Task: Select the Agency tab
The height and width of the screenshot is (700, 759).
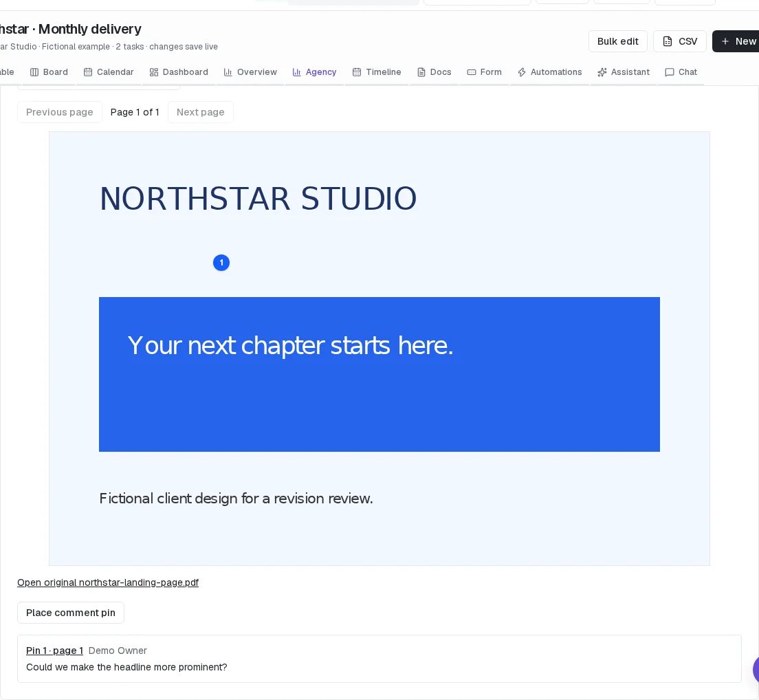Action: (x=315, y=72)
